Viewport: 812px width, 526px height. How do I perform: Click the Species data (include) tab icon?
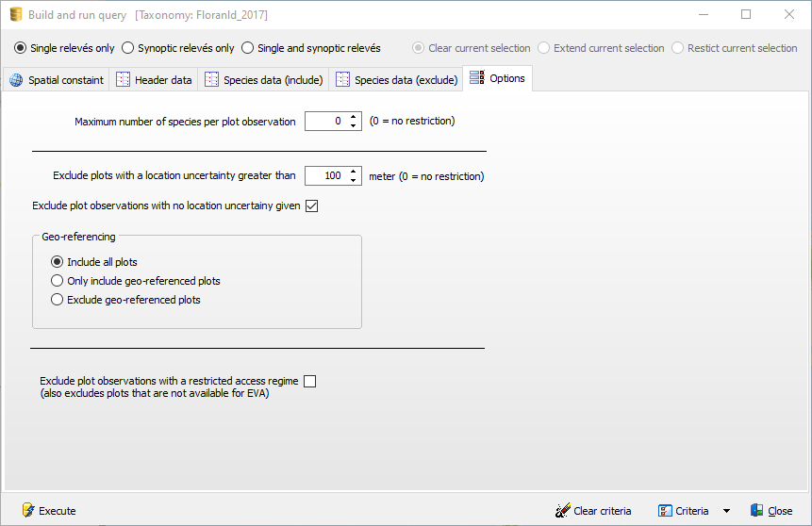[x=212, y=80]
